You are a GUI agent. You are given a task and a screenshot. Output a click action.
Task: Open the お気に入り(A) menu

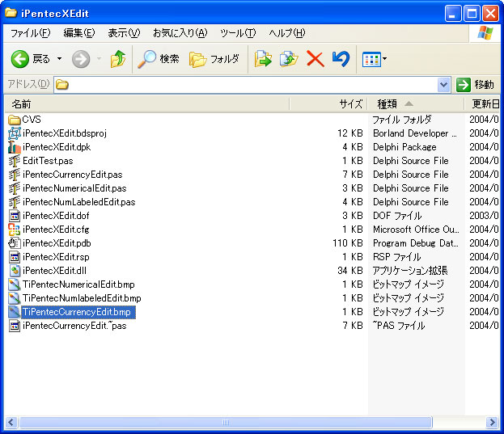(180, 33)
